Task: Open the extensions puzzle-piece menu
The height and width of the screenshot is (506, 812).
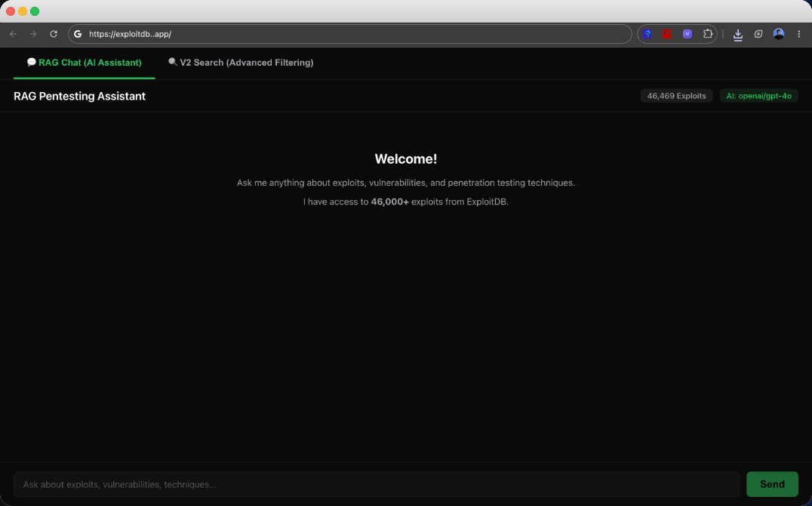Action: click(707, 34)
